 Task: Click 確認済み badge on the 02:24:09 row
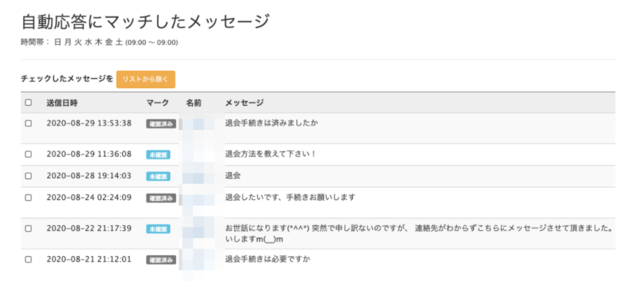161,198
